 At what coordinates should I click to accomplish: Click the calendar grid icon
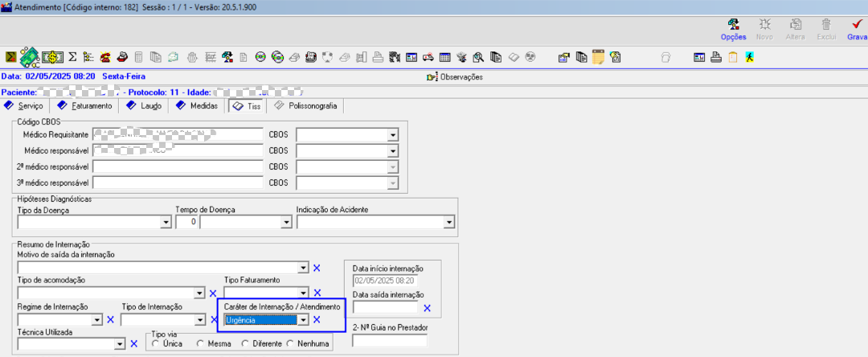445,57
